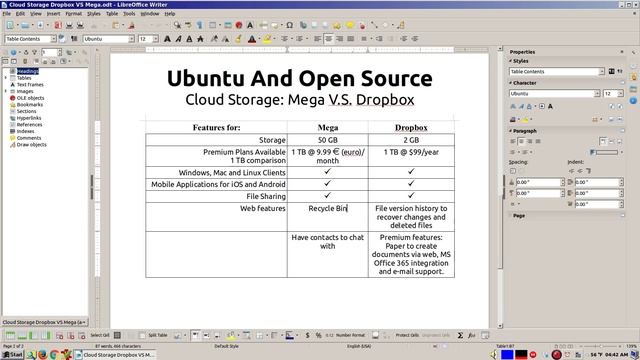Insert table icon in standard toolbar
Viewport: 640px width, 360px height.
pyautogui.click(x=213, y=25)
